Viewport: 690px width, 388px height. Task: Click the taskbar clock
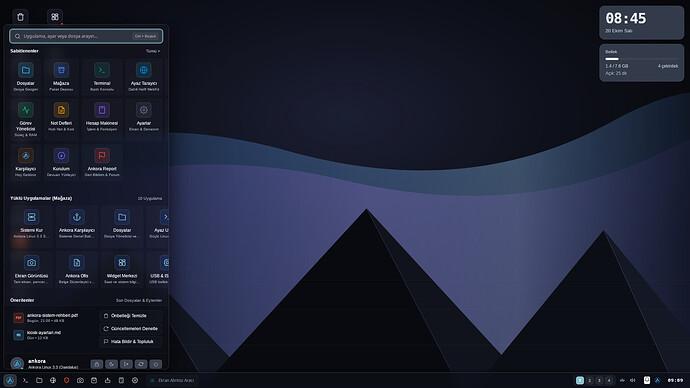coord(675,381)
